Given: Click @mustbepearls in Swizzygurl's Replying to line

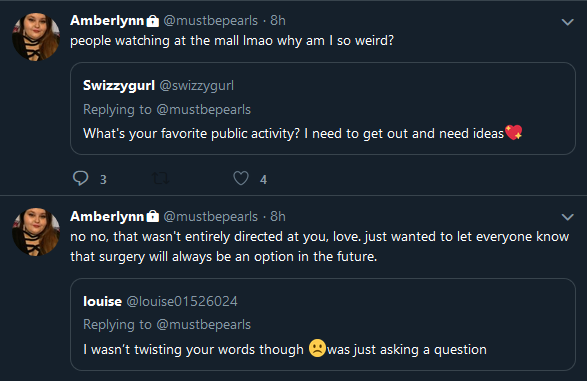Looking at the screenshot, I should (204, 110).
